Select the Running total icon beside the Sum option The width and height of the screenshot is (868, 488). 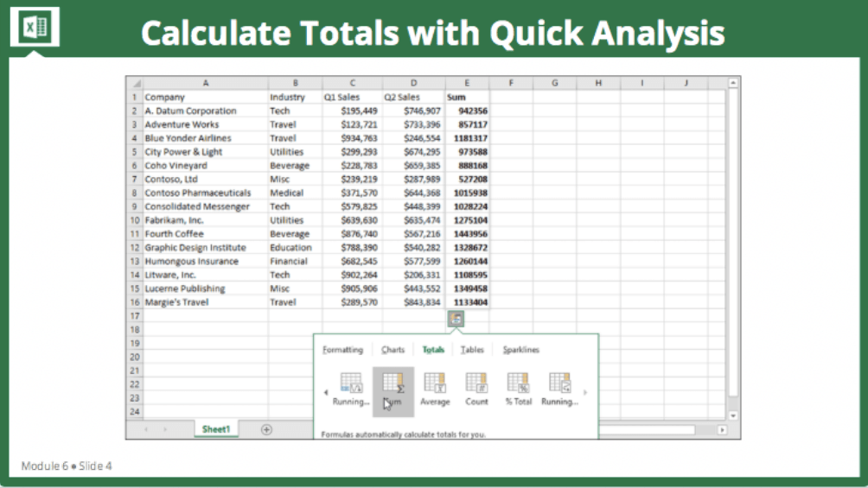351,390
